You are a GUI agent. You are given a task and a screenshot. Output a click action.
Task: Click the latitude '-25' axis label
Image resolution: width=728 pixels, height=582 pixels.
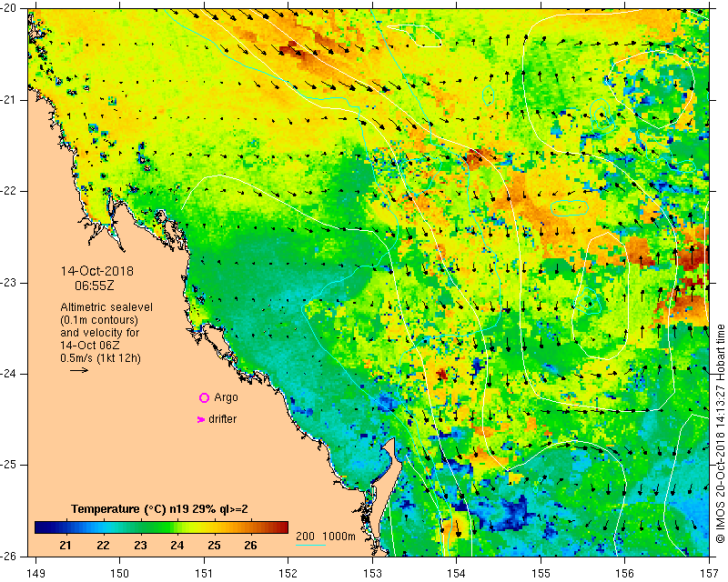coord(8,465)
